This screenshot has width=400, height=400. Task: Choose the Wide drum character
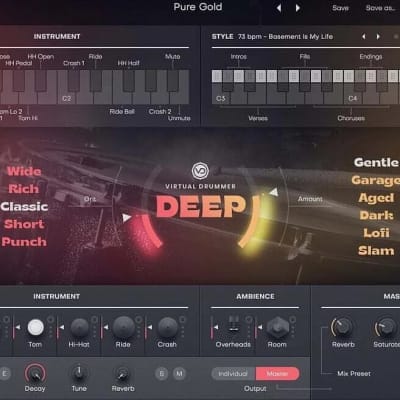24,171
